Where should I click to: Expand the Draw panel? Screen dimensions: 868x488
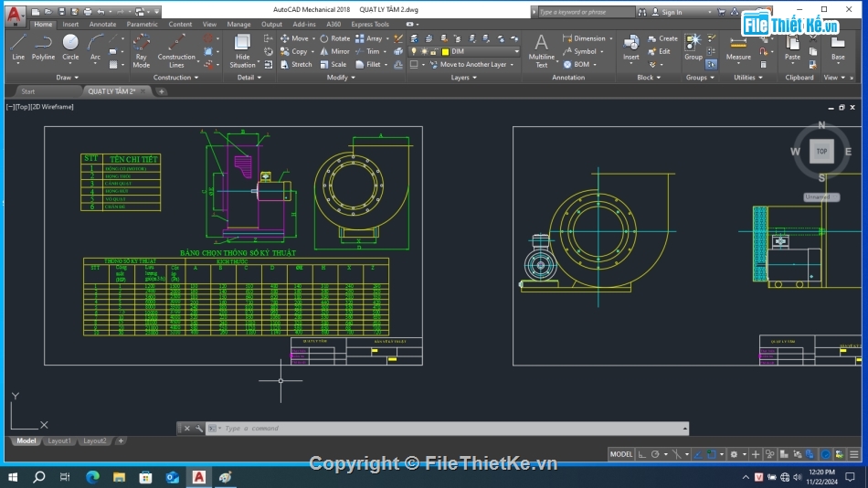[67, 78]
